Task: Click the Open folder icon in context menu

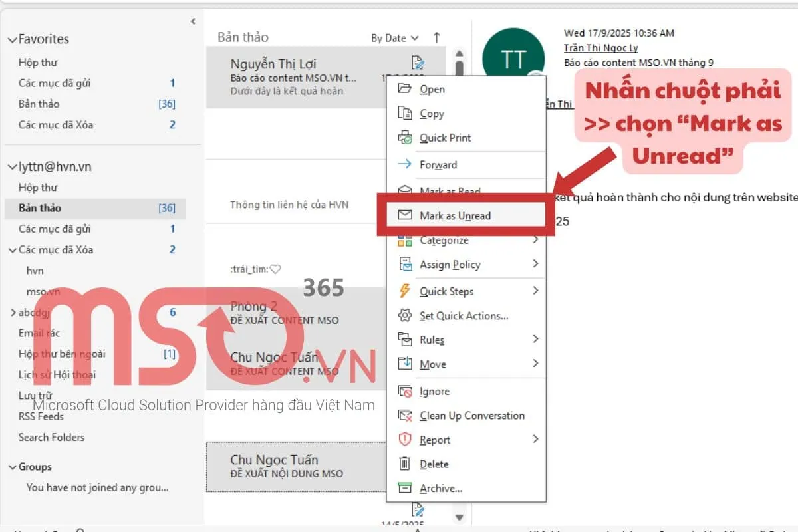Action: [404, 89]
